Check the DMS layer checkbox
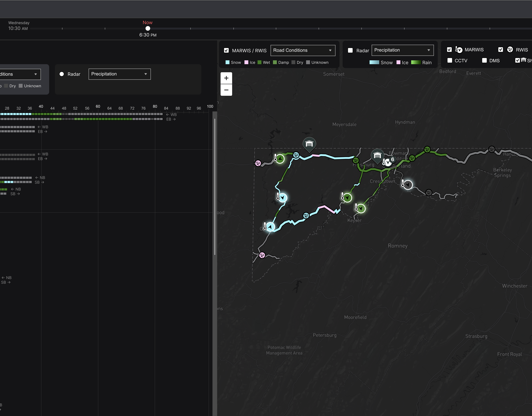The image size is (532, 416). click(x=484, y=60)
